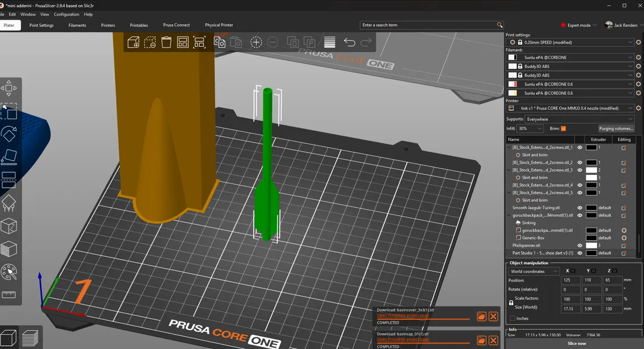
Task: Click the Add instance plus icon
Action: [256, 42]
